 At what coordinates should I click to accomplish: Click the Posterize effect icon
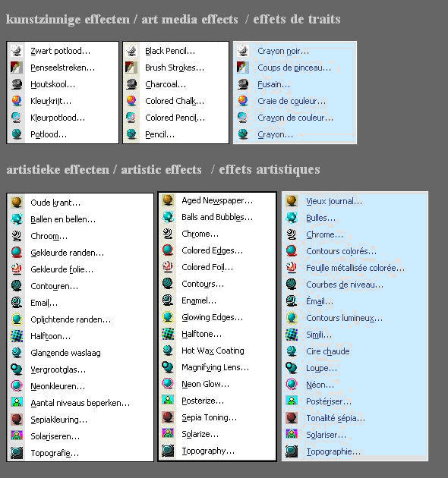pyautogui.click(x=168, y=401)
